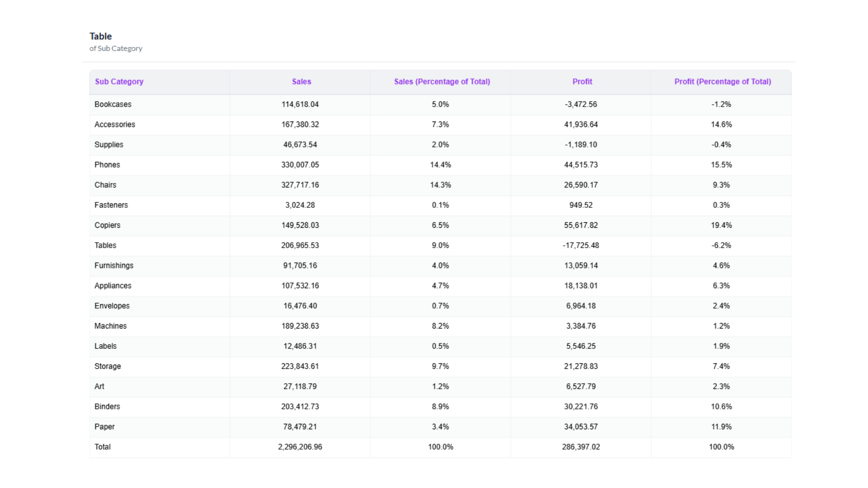Click the Copiers profit percentage 19.4%
The width and height of the screenshot is (868, 488).
[x=722, y=225]
